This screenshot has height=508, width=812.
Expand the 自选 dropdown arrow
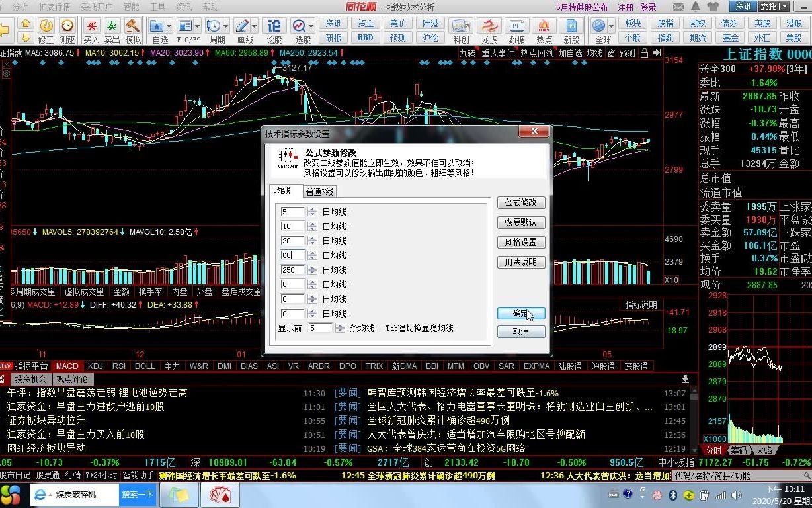click(169, 26)
